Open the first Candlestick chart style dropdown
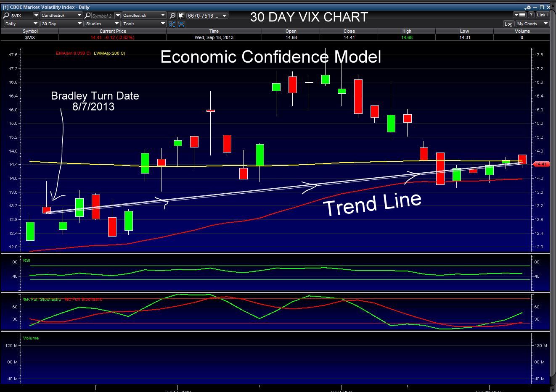The height and width of the screenshot is (392, 556). click(x=61, y=16)
